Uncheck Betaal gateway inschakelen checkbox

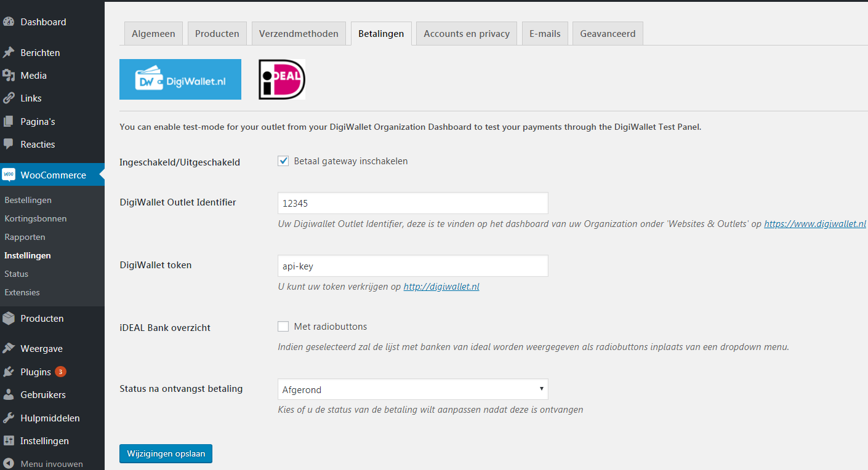[x=283, y=161]
